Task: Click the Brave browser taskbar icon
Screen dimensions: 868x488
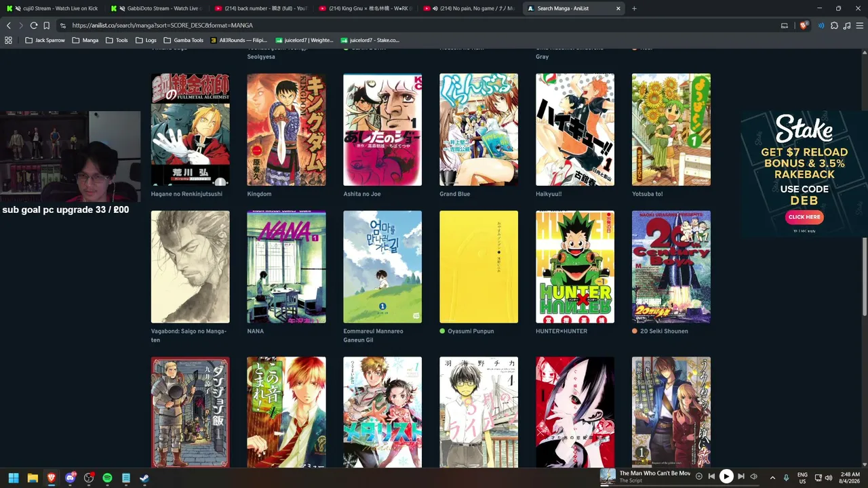Action: point(52,478)
